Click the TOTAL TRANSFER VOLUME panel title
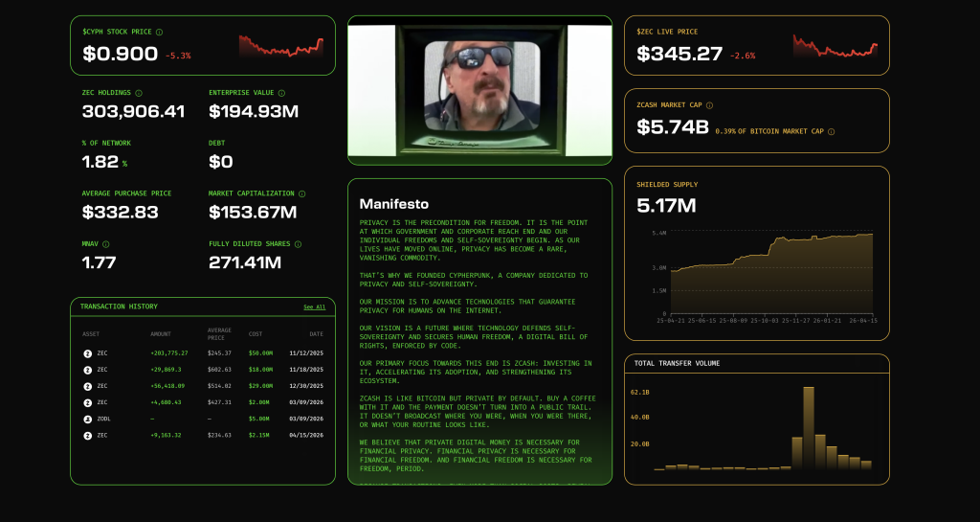 (677, 363)
